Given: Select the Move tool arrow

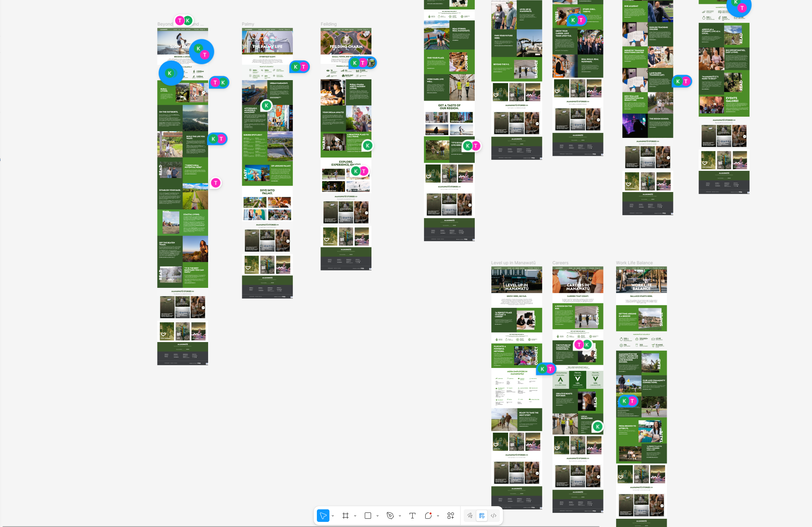Looking at the screenshot, I should pyautogui.click(x=323, y=516).
